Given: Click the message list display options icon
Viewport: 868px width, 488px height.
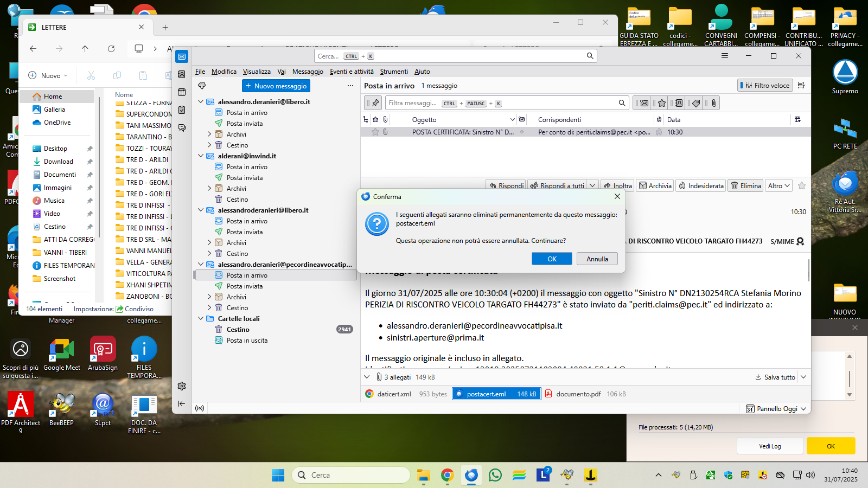Looking at the screenshot, I should [x=801, y=86].
